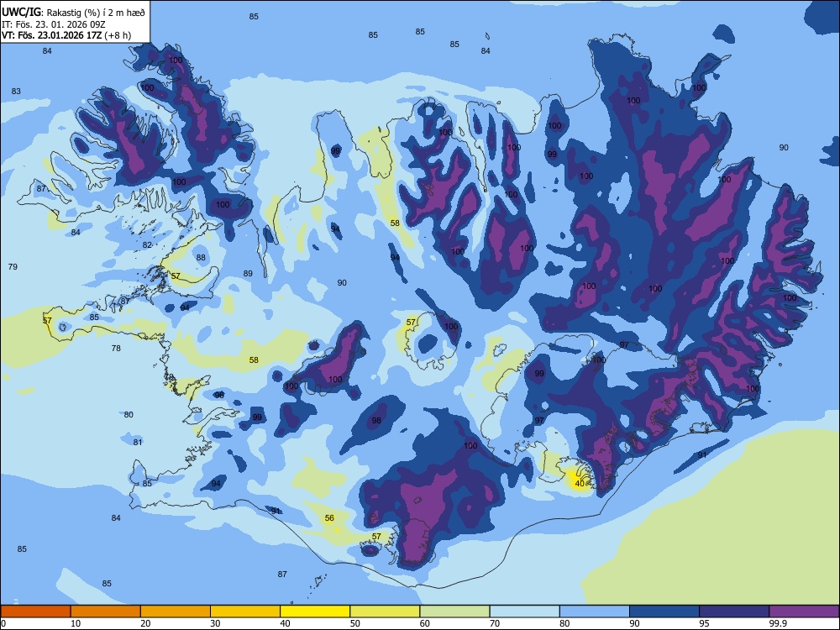Click the orange 10–20 legend swatch
840x630 pixels.
pyautogui.click(x=106, y=612)
